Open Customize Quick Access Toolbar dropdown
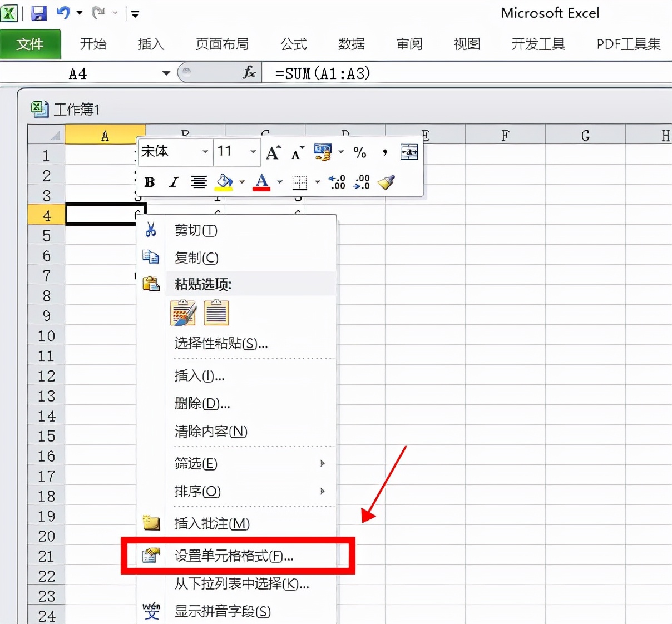Image resolution: width=672 pixels, height=624 pixels. coord(135,14)
